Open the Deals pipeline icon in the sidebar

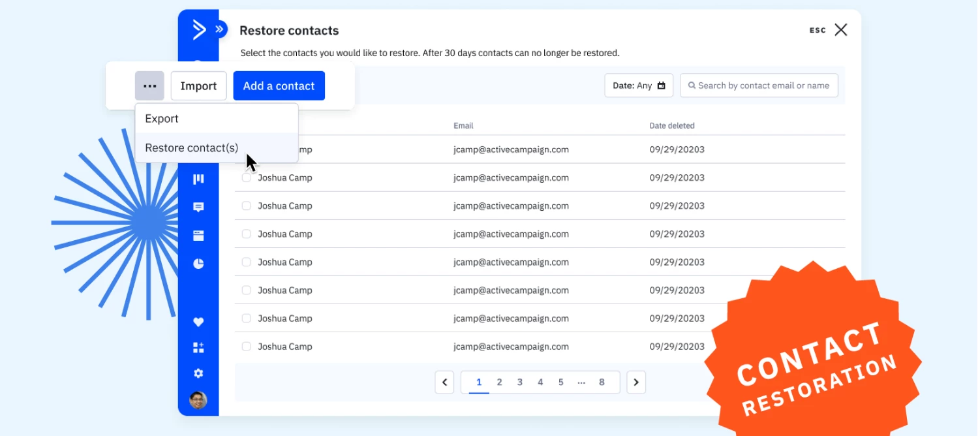click(199, 178)
